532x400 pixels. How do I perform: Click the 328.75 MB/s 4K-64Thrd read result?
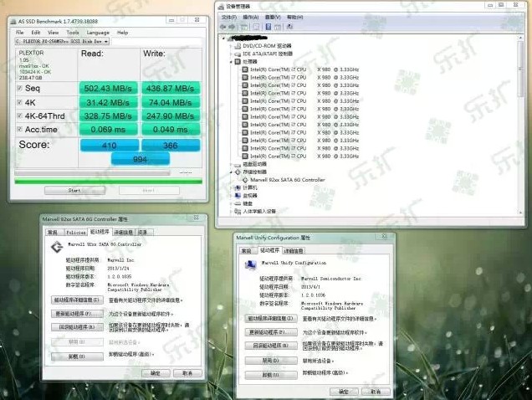108,115
